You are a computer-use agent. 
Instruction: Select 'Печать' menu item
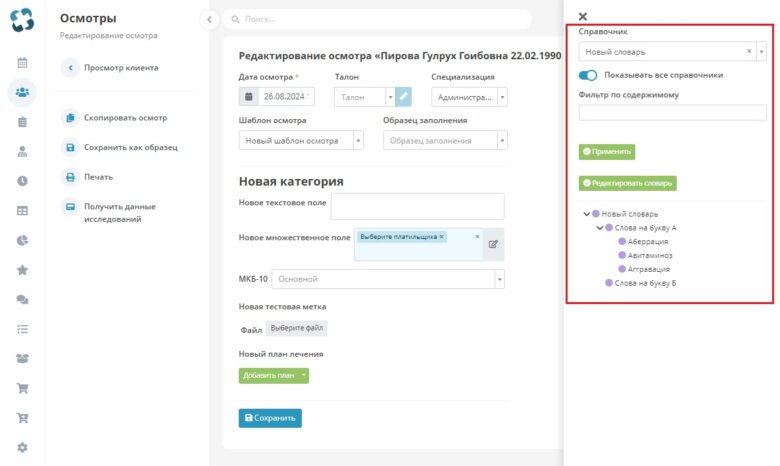click(x=98, y=177)
